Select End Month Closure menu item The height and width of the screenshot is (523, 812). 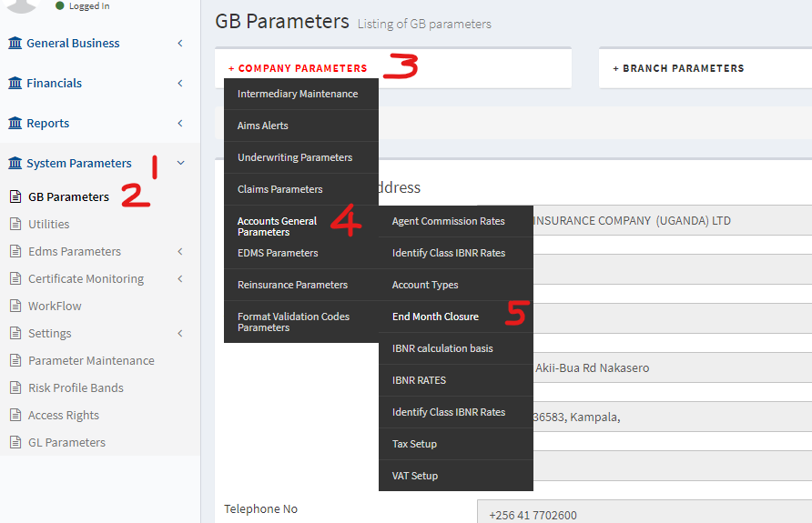[435, 317]
